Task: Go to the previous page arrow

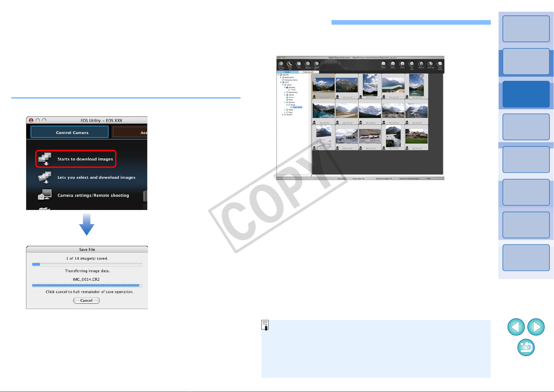Action: click(516, 327)
